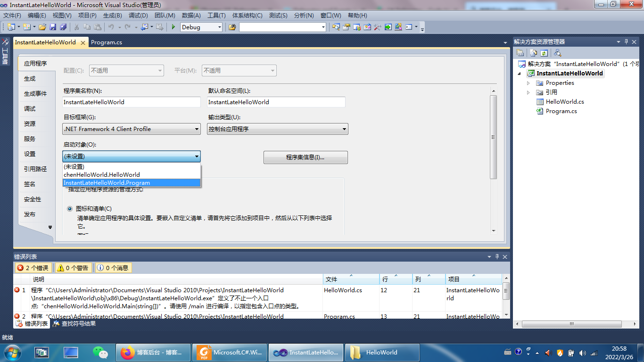Select Program.cs in Solution Explorer
The height and width of the screenshot is (362, 644).
click(x=561, y=111)
